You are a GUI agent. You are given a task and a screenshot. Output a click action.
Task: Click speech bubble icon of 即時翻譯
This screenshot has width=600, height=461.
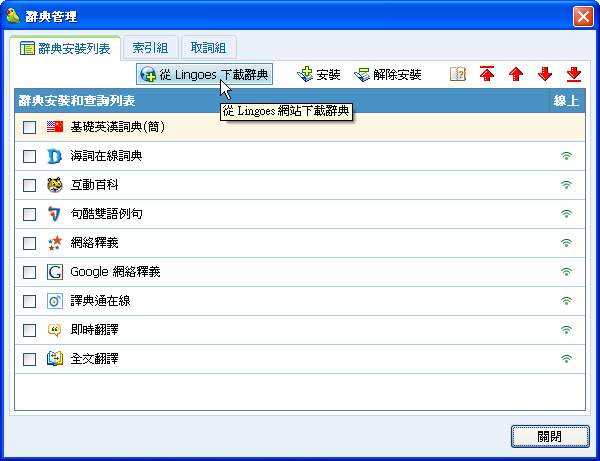coord(54,330)
